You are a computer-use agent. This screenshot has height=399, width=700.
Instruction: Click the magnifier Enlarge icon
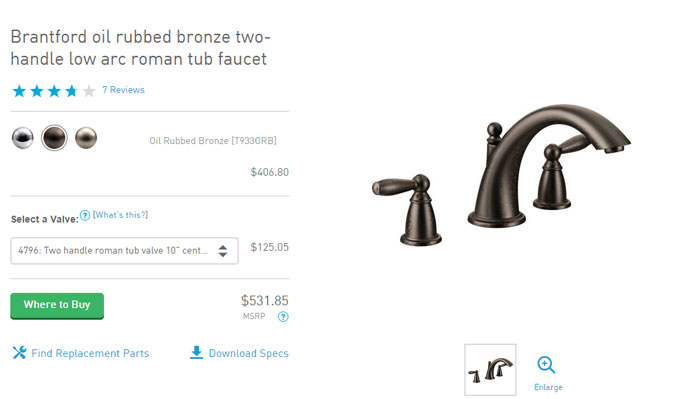[x=546, y=365]
